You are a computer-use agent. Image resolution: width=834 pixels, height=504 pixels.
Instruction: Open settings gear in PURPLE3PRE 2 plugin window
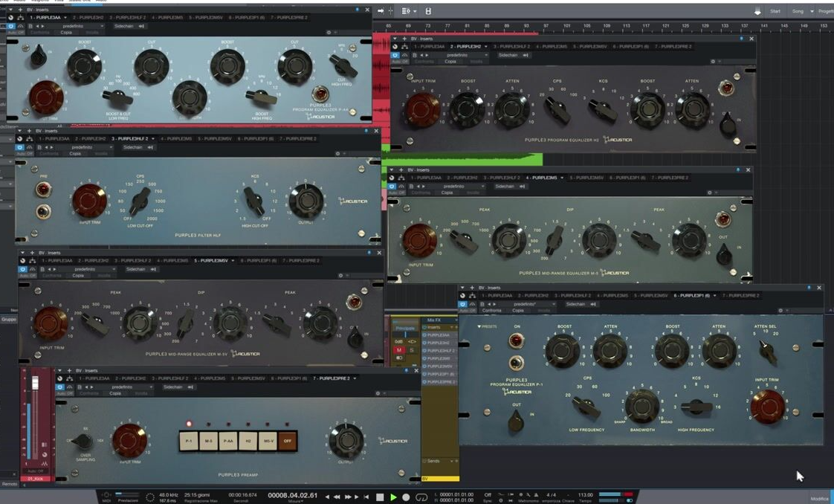[378, 393]
